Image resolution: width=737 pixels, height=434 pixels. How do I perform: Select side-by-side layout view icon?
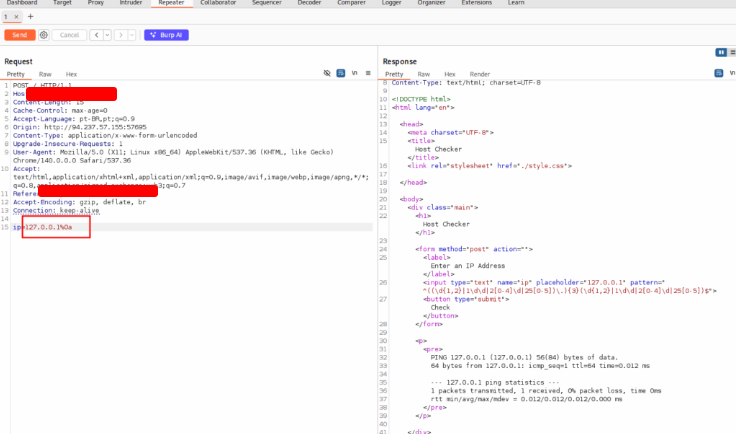720,52
